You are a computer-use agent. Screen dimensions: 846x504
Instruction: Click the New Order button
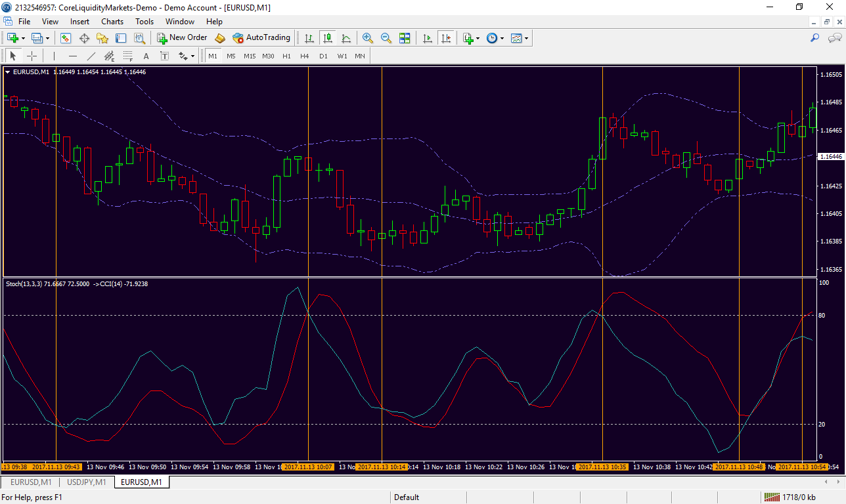click(x=183, y=38)
